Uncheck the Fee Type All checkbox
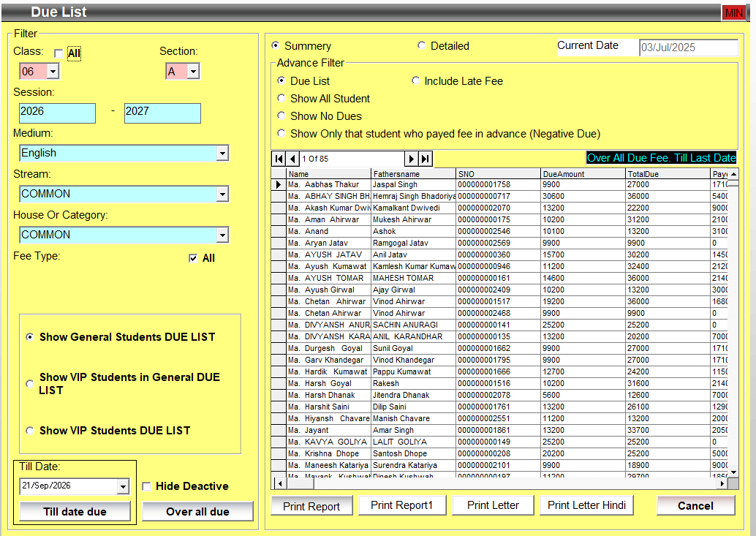The image size is (756, 536). (x=193, y=258)
